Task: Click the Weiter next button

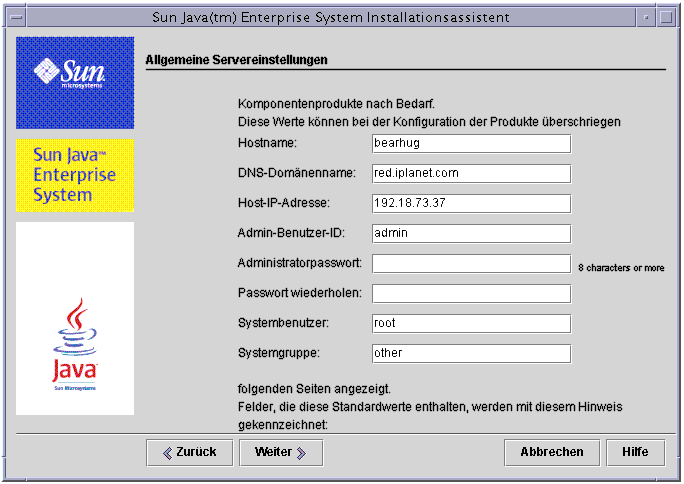Action: tap(281, 453)
